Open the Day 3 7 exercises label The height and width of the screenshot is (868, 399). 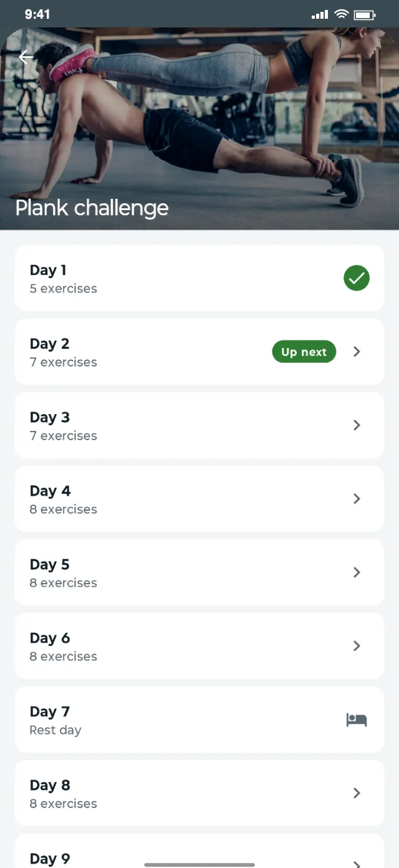pos(64,436)
